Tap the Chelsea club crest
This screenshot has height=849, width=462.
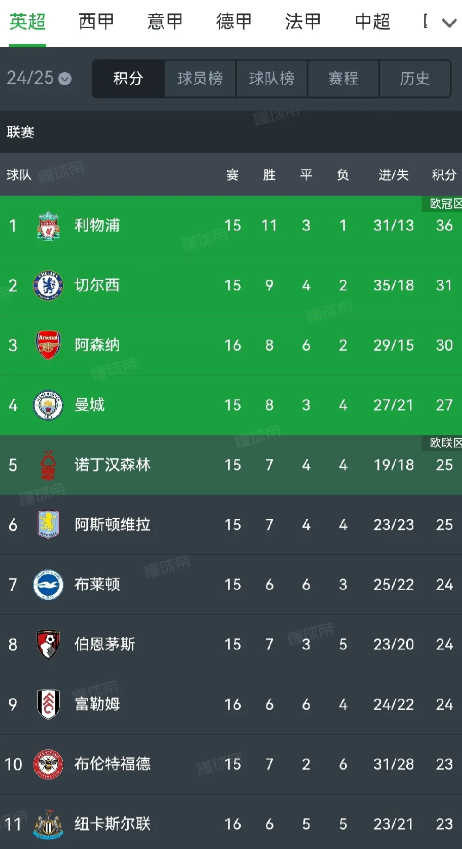[48, 285]
